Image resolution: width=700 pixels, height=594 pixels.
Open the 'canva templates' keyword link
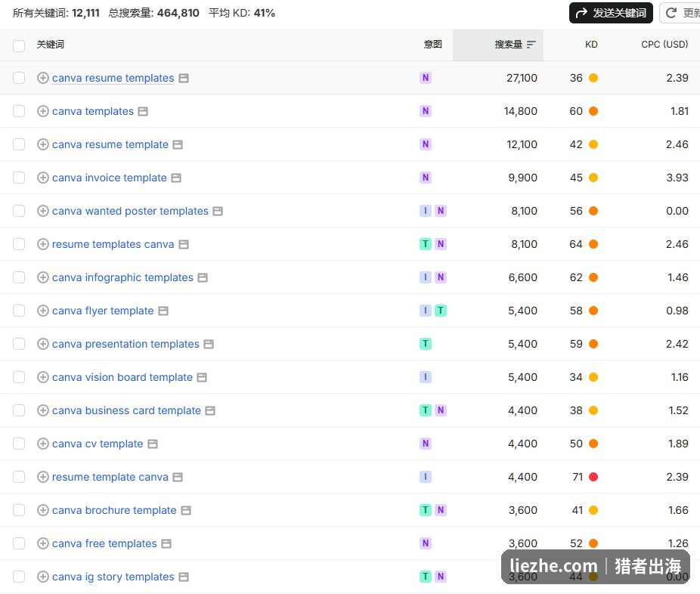[x=93, y=111]
